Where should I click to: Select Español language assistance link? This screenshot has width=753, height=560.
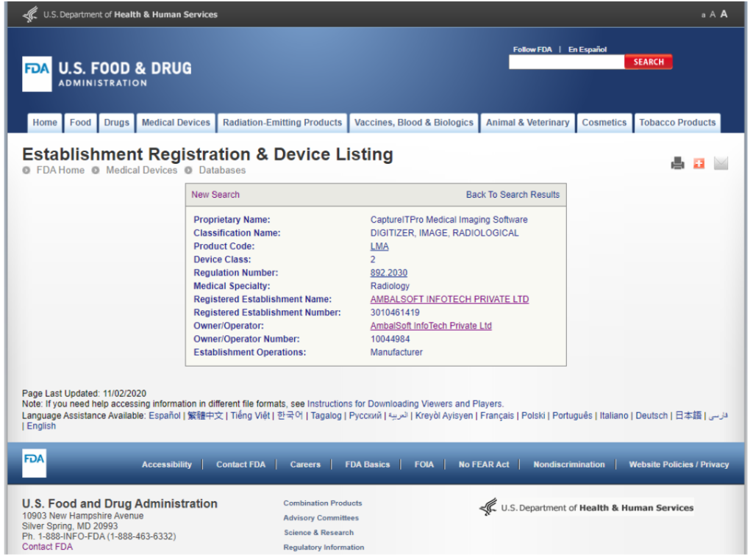(x=165, y=415)
